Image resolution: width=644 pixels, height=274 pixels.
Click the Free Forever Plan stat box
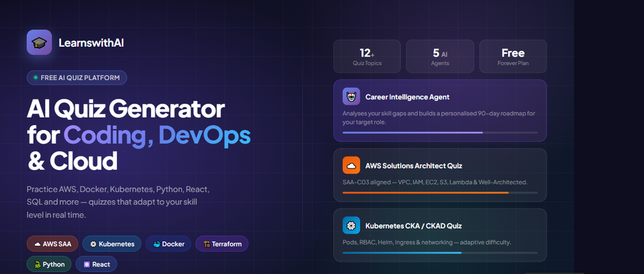pyautogui.click(x=513, y=56)
